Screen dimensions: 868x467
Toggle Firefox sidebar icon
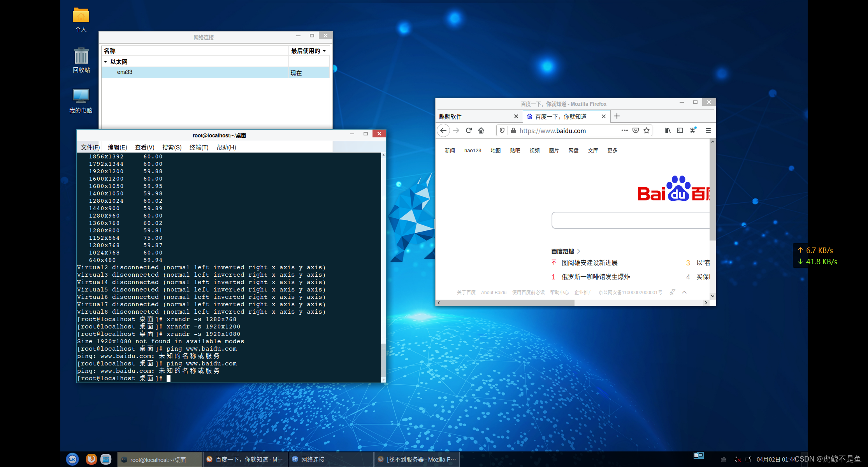680,130
